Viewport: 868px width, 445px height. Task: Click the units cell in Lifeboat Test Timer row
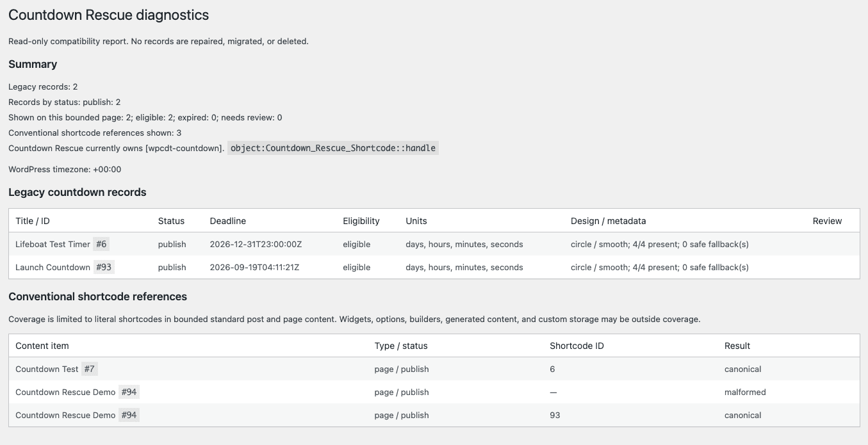pos(464,244)
